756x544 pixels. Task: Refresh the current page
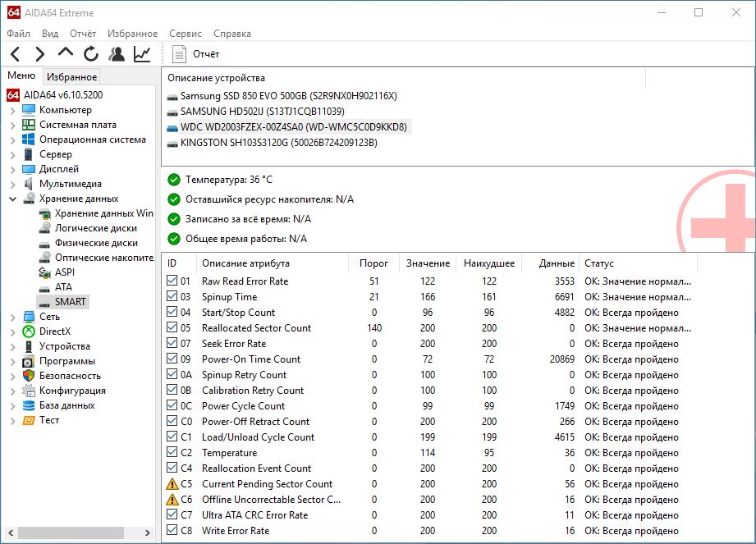point(90,54)
